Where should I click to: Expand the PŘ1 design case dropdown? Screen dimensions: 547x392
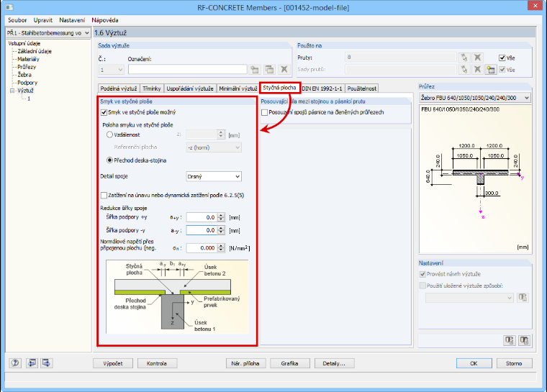[x=48, y=33]
